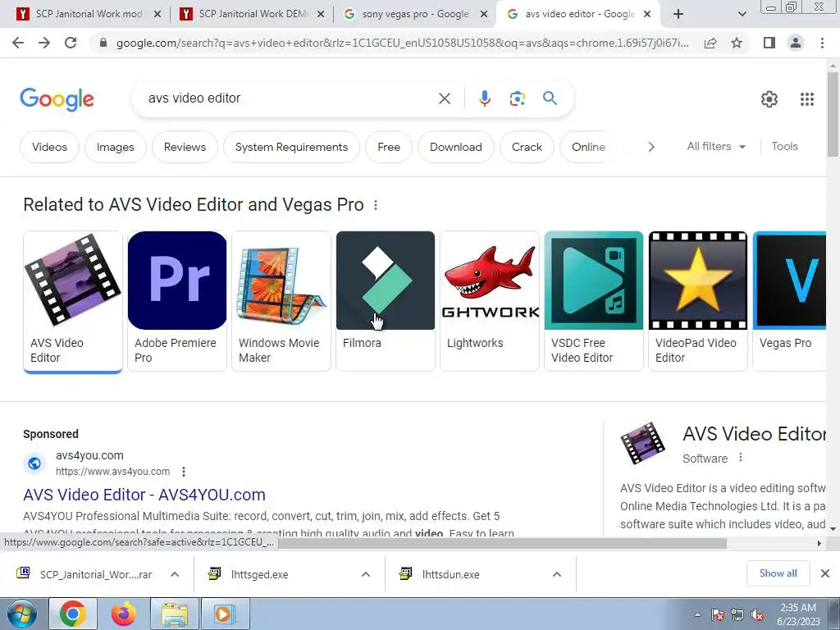Open the browser side panel
The width and height of the screenshot is (840, 630).
click(769, 43)
